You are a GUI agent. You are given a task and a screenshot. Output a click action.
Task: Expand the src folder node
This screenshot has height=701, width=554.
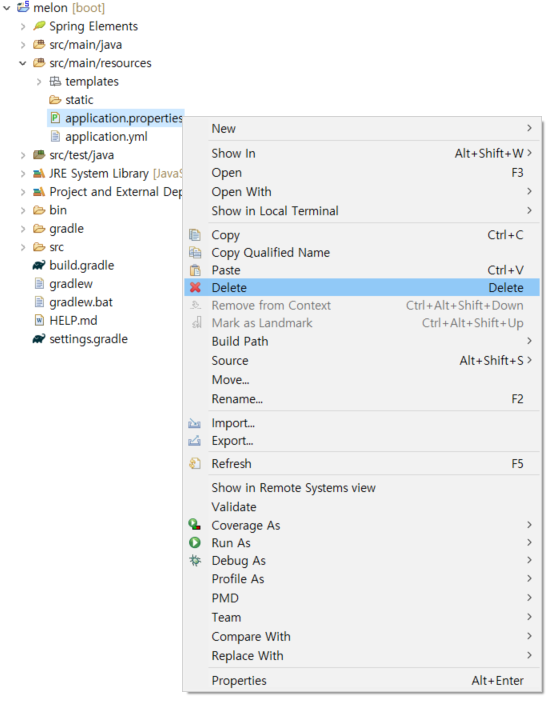click(x=23, y=247)
